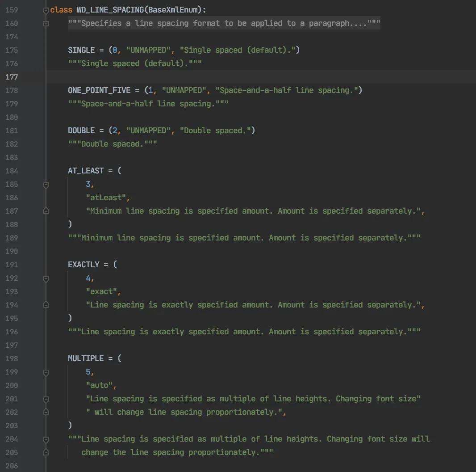Click line number 198 in the gutter

point(12,358)
